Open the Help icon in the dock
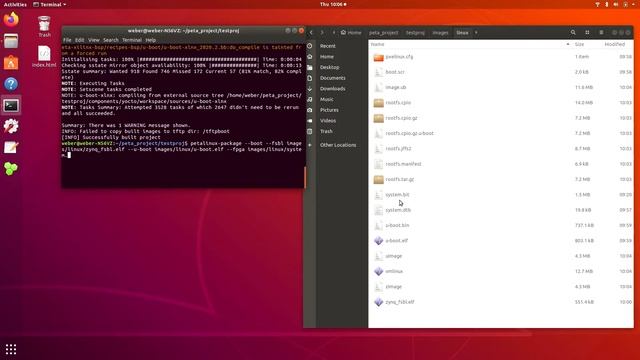Screen dimensions: 640x360 11,84
